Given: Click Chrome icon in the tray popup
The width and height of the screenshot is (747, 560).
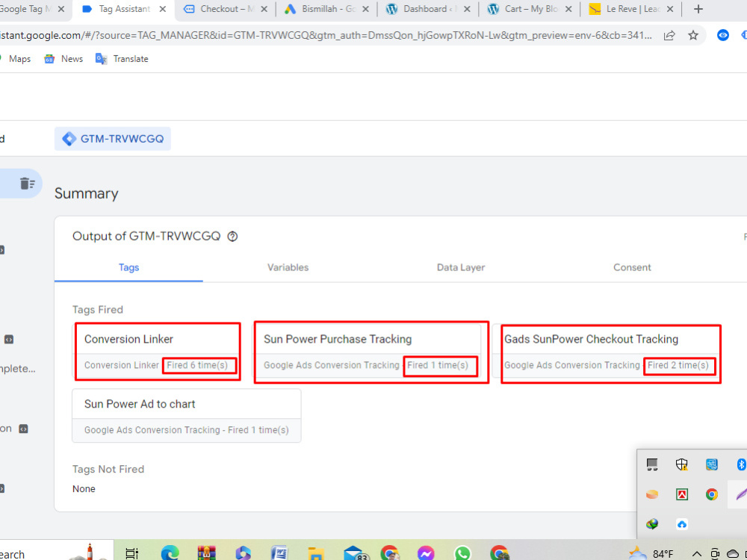Looking at the screenshot, I should [x=712, y=494].
